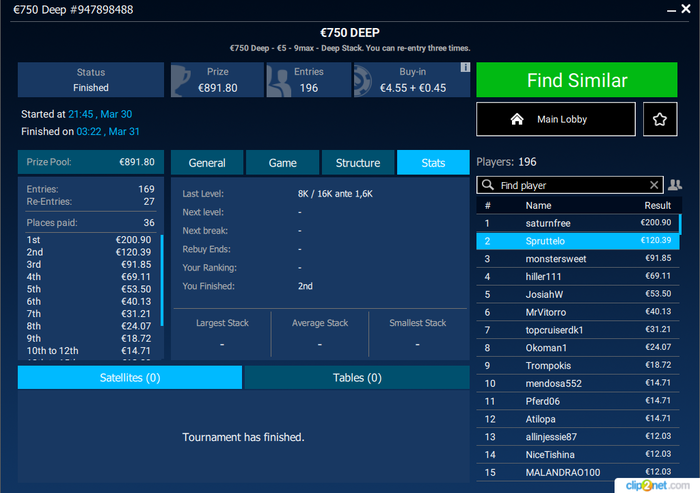Click the Find Similar button
Viewport: 700px width, 493px height.
click(x=577, y=80)
